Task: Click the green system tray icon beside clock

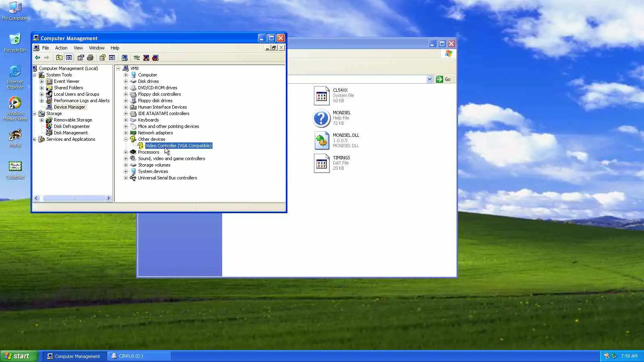Action: pos(614,356)
